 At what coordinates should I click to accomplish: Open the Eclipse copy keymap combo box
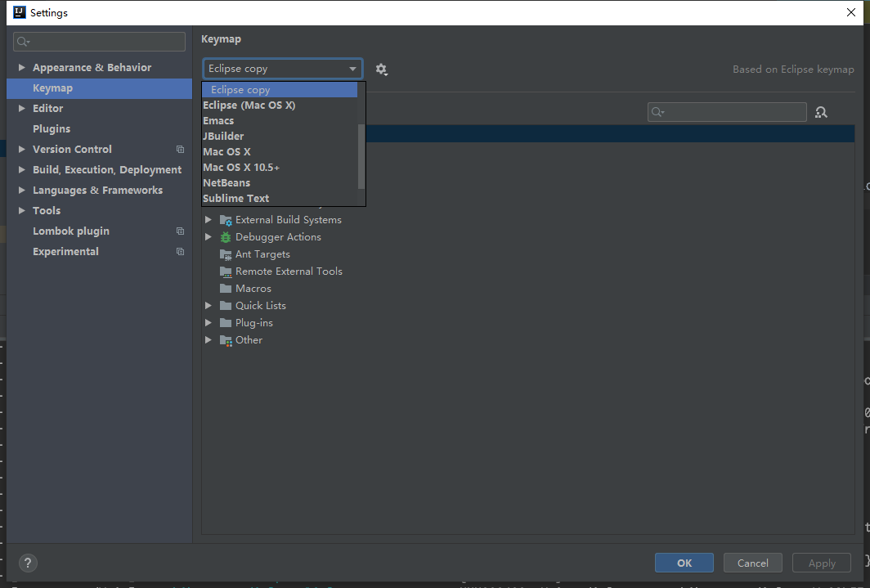coord(282,69)
